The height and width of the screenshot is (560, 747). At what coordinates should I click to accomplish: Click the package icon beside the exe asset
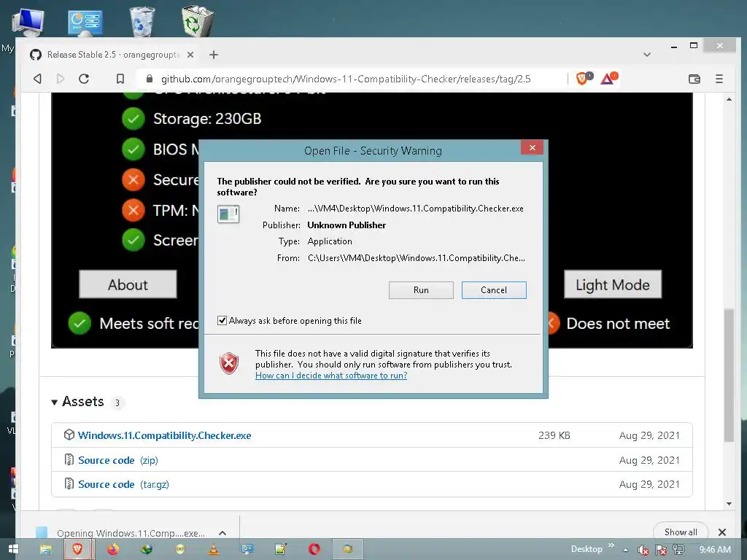tap(69, 435)
